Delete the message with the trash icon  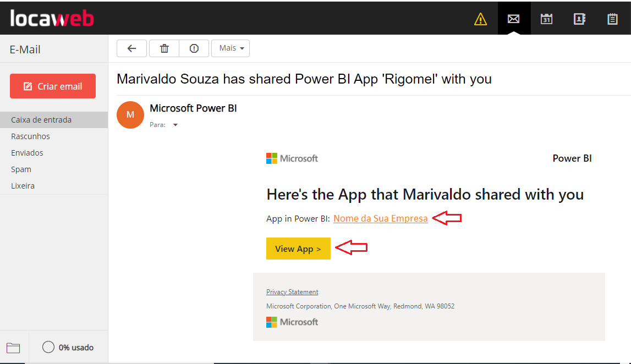[x=164, y=48]
